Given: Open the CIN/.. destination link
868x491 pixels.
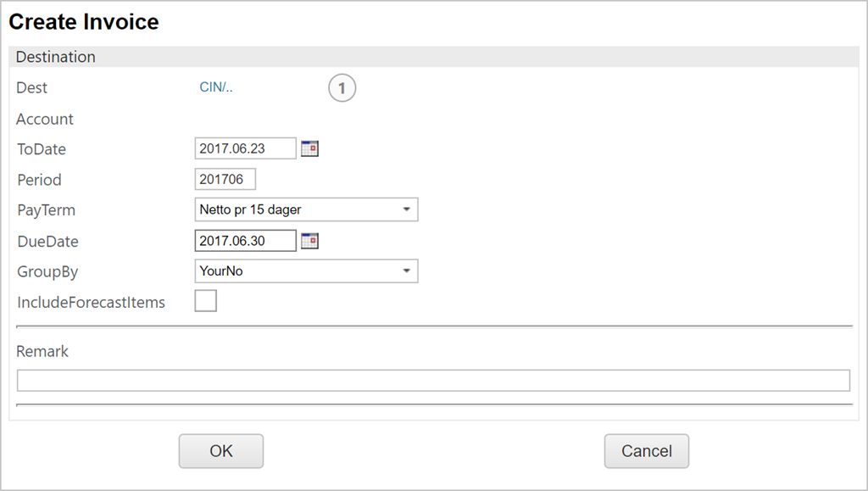Looking at the screenshot, I should tap(216, 87).
